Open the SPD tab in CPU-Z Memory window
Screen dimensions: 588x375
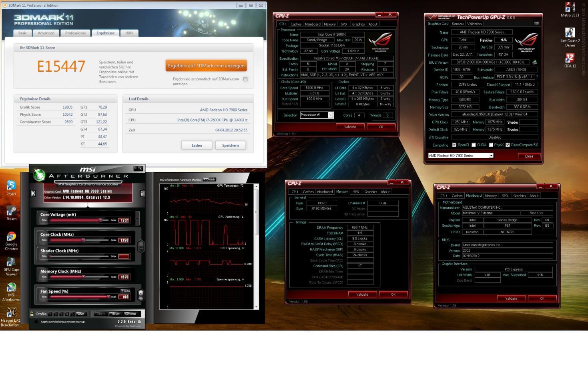point(356,192)
